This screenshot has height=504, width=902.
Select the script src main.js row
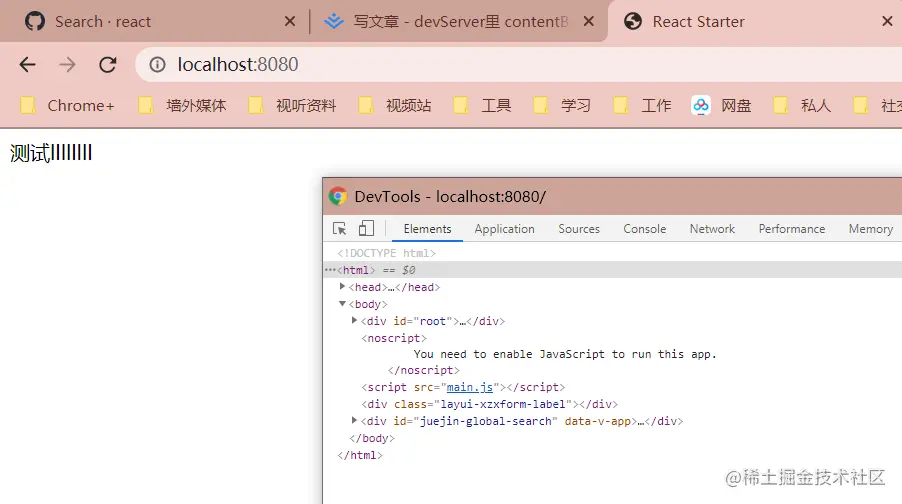pos(463,387)
